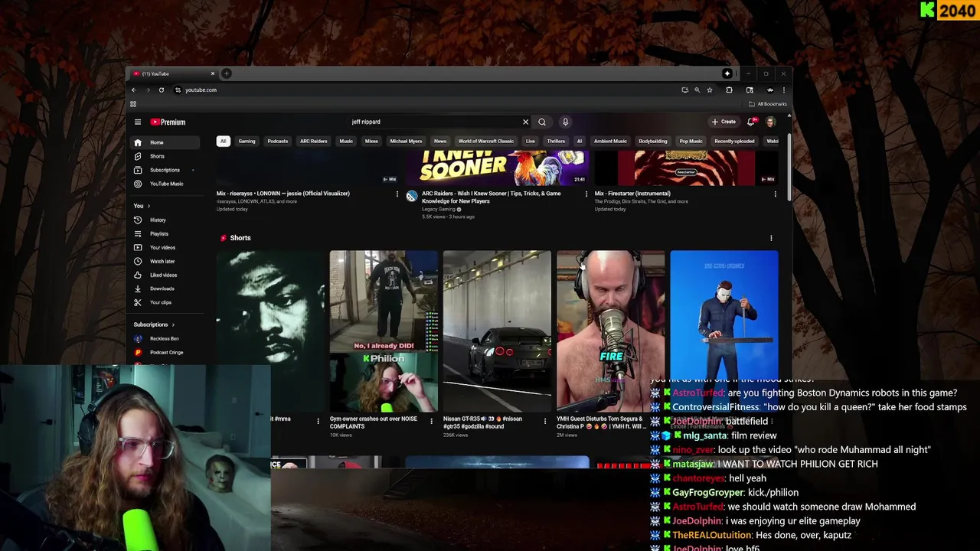980x551 pixels.
Task: Open Podcast Cringe channel subscription
Action: pyautogui.click(x=165, y=352)
